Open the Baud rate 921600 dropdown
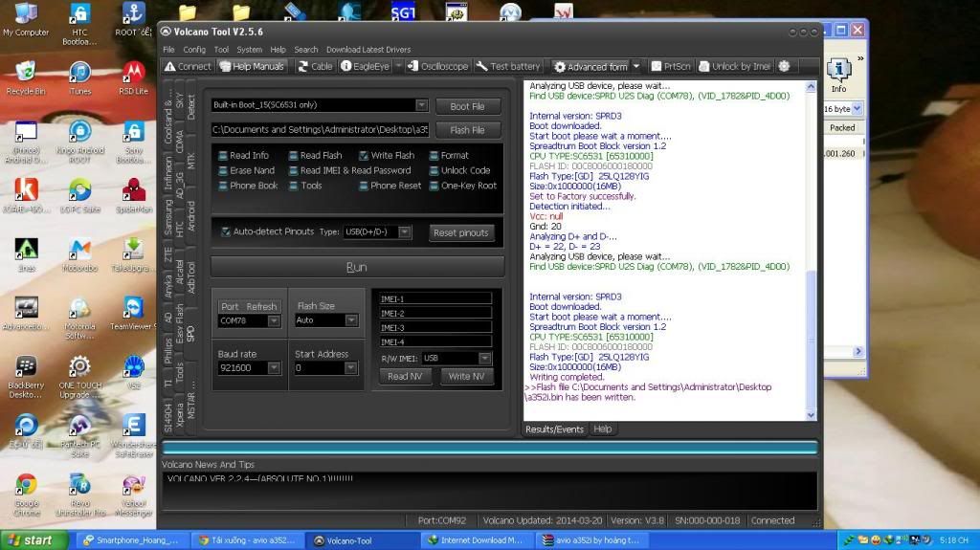 [x=274, y=368]
